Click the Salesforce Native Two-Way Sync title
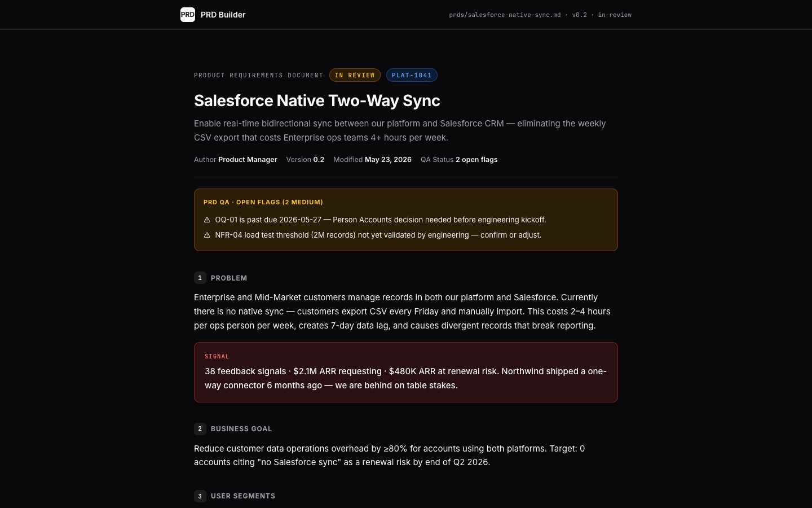The width and height of the screenshot is (812, 508). point(317,100)
